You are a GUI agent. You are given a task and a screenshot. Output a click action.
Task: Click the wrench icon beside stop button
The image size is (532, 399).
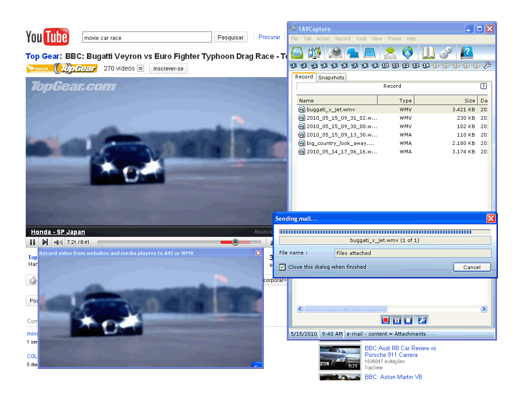(422, 320)
